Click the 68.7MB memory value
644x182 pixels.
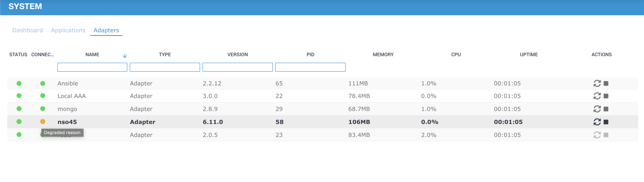[359, 109]
